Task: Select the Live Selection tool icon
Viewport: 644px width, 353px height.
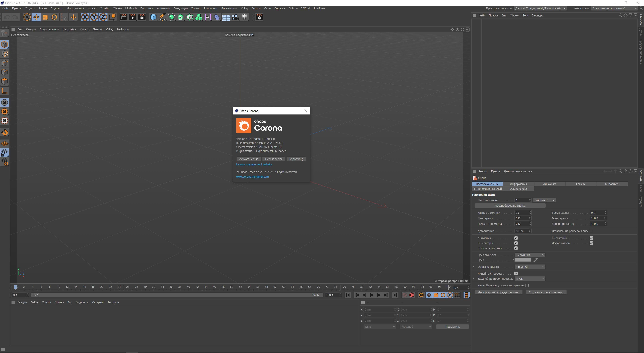Action: click(x=27, y=17)
